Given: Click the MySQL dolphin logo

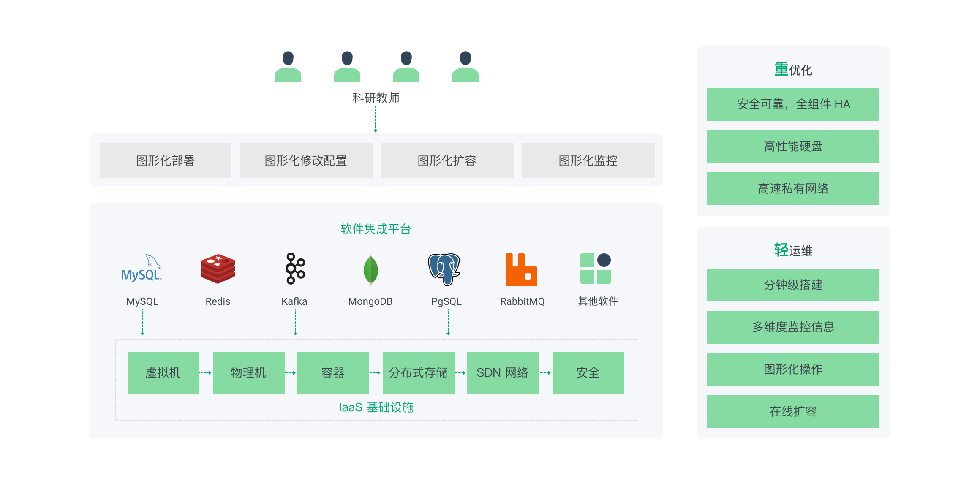Looking at the screenshot, I should coord(142,268).
